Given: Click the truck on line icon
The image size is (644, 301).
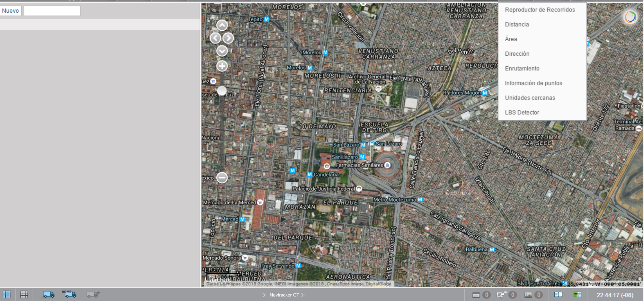Looking at the screenshot, I should (48, 295).
